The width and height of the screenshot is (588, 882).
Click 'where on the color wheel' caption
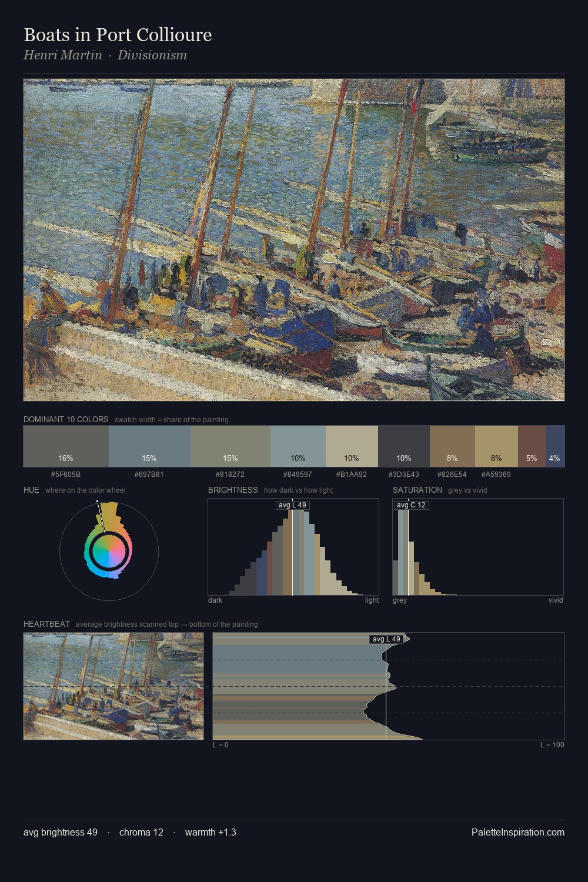[85, 490]
